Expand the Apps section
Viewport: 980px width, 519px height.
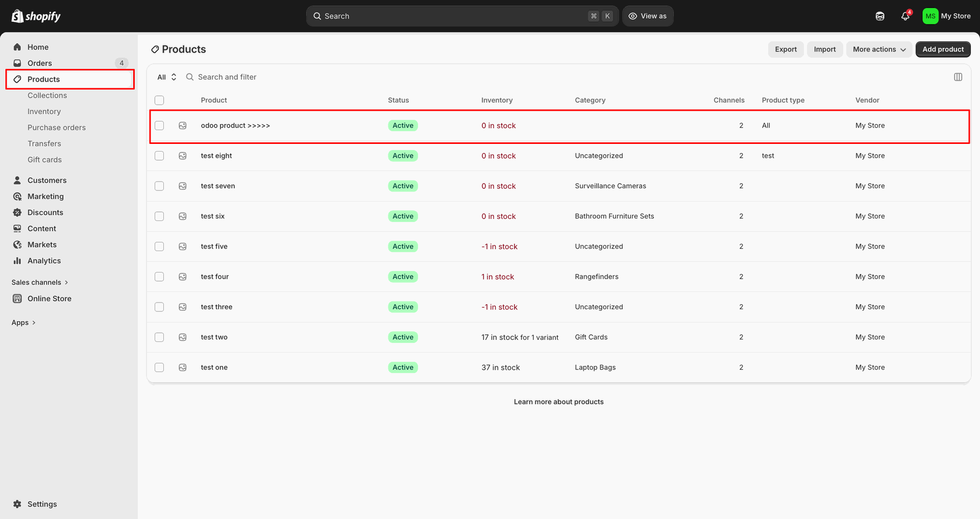23,323
